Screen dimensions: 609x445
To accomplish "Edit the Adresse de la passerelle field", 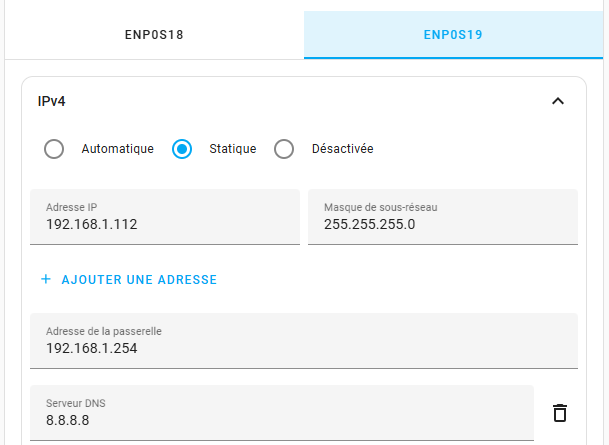I will pos(304,341).
